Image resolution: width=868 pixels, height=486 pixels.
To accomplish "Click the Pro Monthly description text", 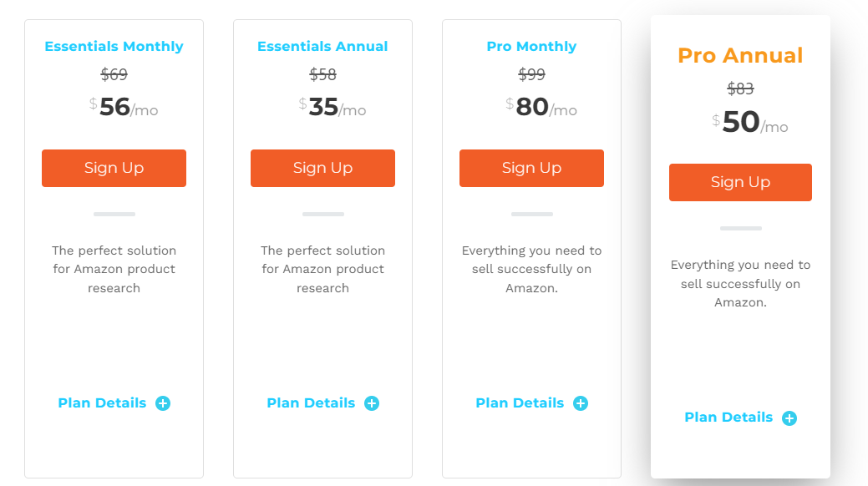I will [531, 269].
